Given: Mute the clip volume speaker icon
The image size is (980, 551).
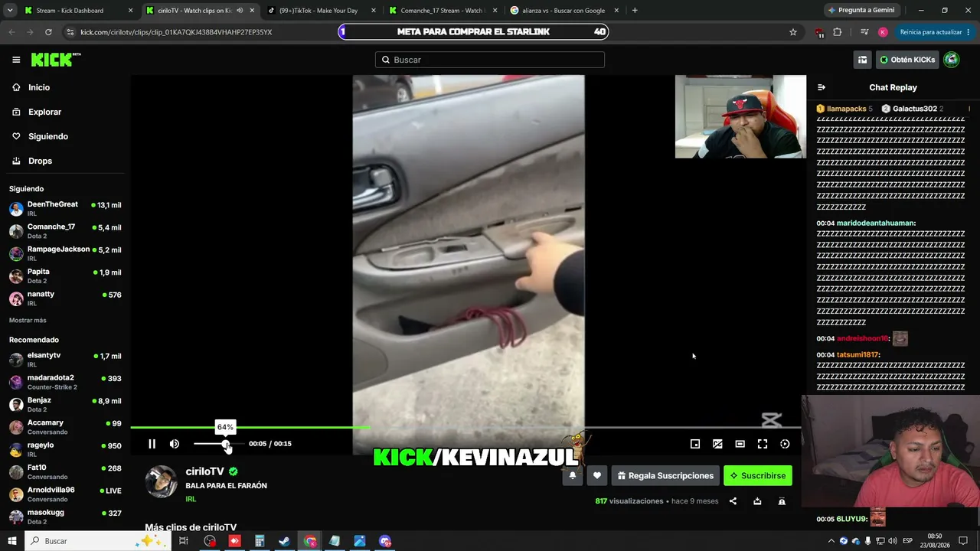Looking at the screenshot, I should click(x=175, y=444).
